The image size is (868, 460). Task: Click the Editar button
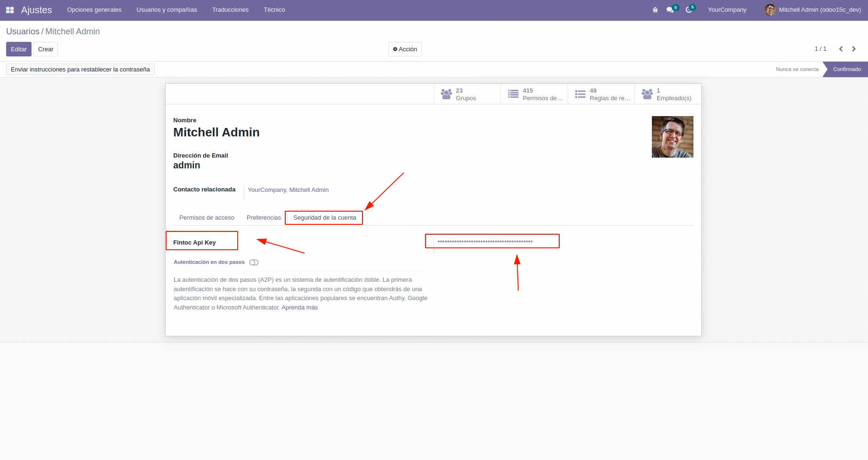(x=19, y=49)
